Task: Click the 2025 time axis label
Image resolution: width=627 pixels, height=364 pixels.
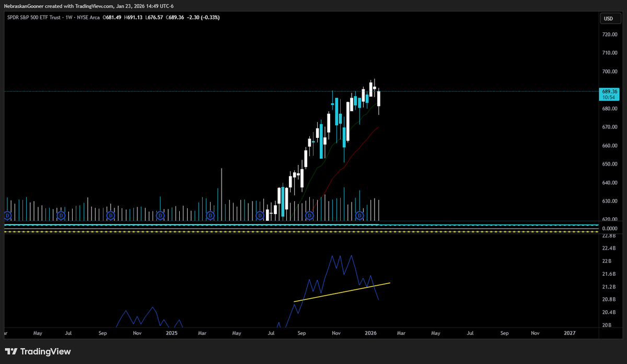Action: [x=172, y=333]
